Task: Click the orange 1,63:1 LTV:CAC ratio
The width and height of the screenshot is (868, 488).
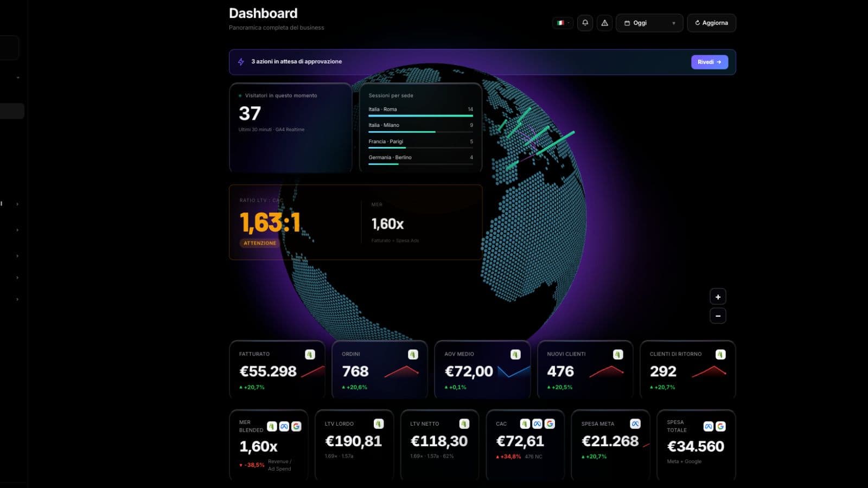Action: coord(270,222)
